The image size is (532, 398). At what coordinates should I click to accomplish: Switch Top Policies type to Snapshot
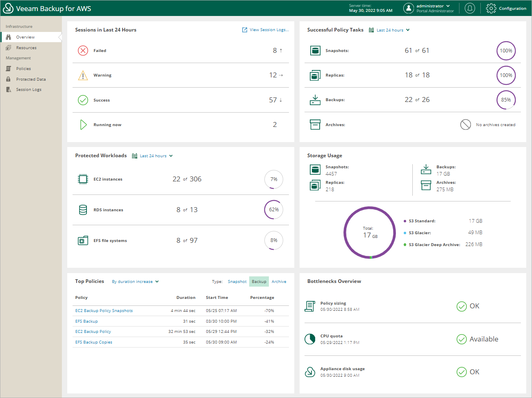coord(237,281)
